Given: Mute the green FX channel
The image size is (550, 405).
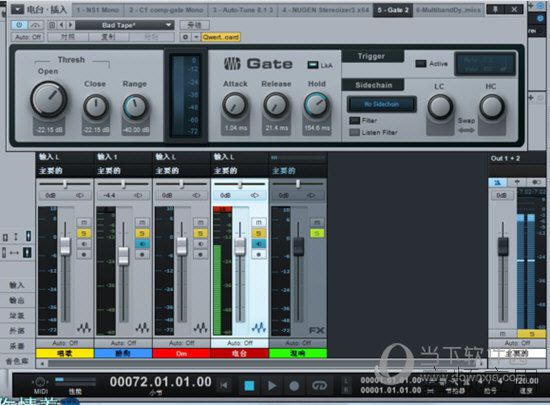Looking at the screenshot, I should (317, 222).
